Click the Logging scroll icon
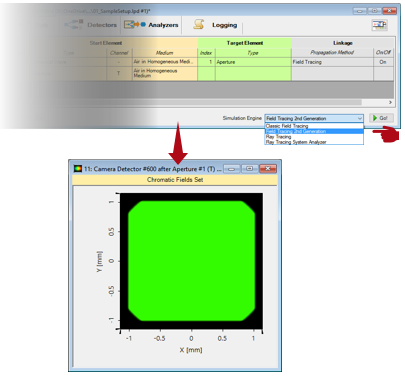The height and width of the screenshot is (376, 405). [199, 24]
